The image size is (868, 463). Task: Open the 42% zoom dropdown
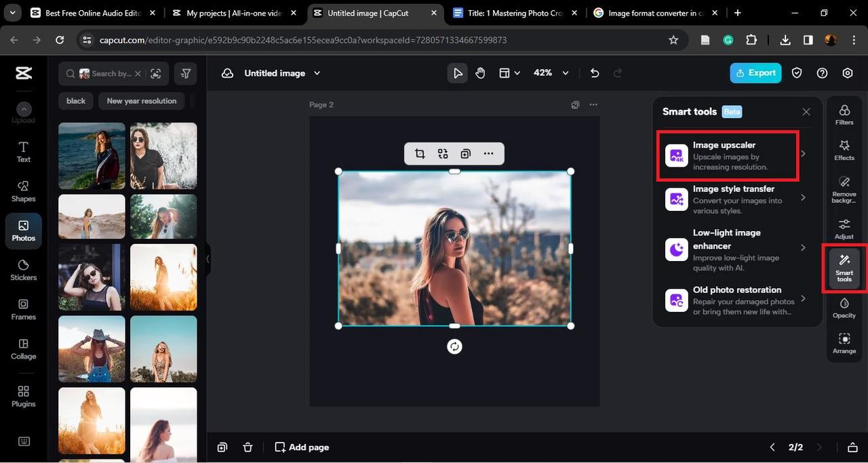551,73
